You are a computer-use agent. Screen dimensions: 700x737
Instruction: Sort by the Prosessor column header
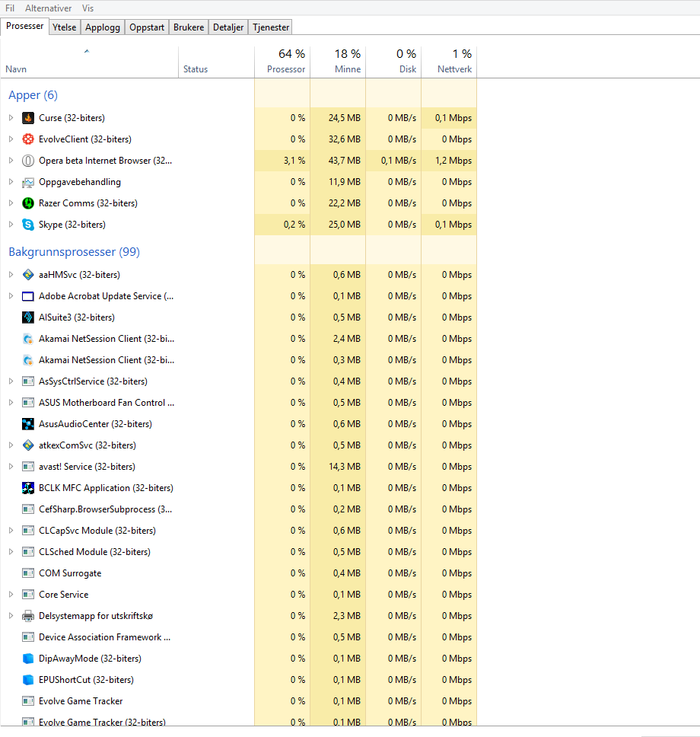[x=282, y=62]
